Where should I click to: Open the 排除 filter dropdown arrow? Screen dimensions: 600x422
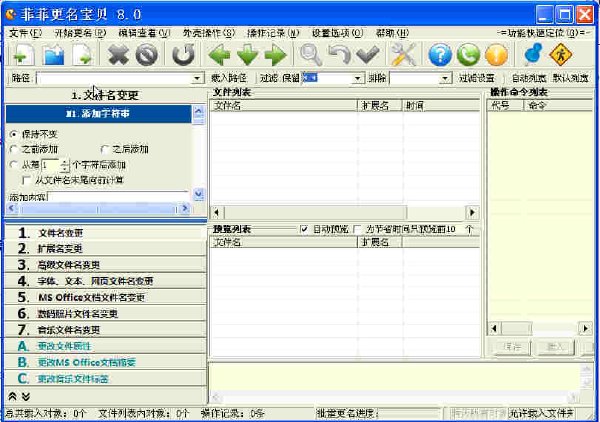[445, 78]
